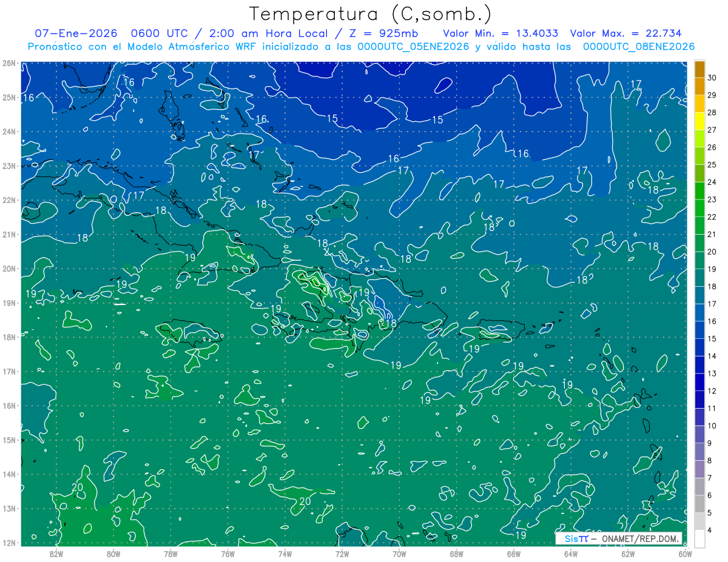Click latitude axis label "12N"
The width and height of the screenshot is (728, 562).
coord(9,543)
